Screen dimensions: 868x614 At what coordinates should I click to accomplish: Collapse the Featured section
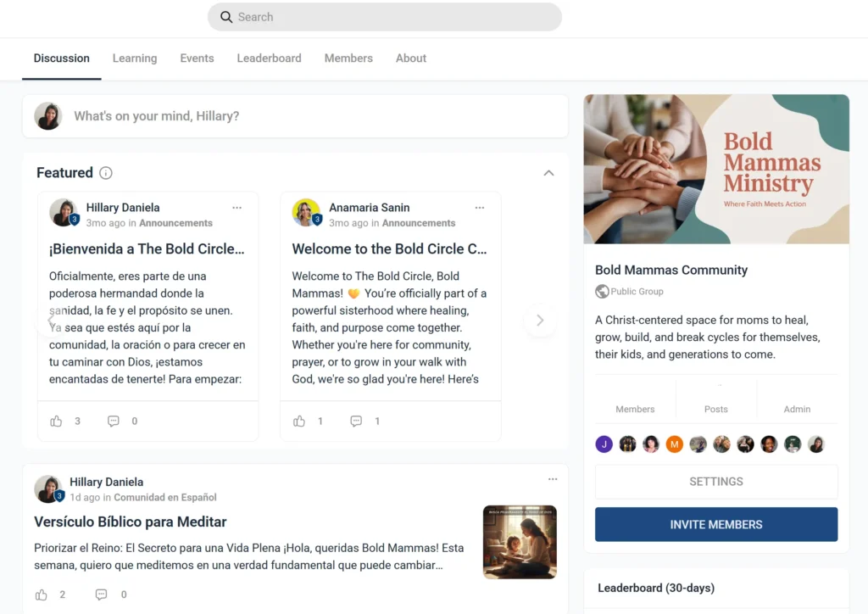[548, 173]
